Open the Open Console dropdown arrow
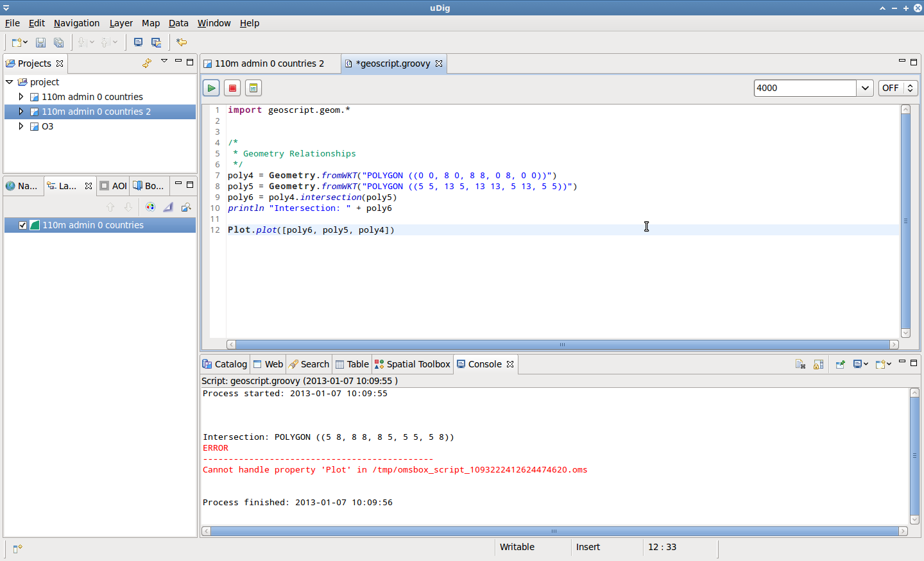The image size is (924, 561). pos(889,364)
